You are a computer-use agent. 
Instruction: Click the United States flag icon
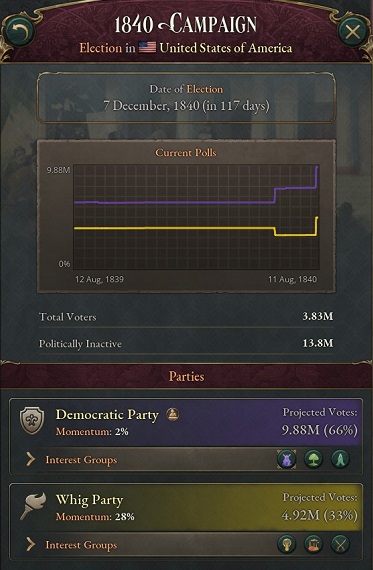147,48
